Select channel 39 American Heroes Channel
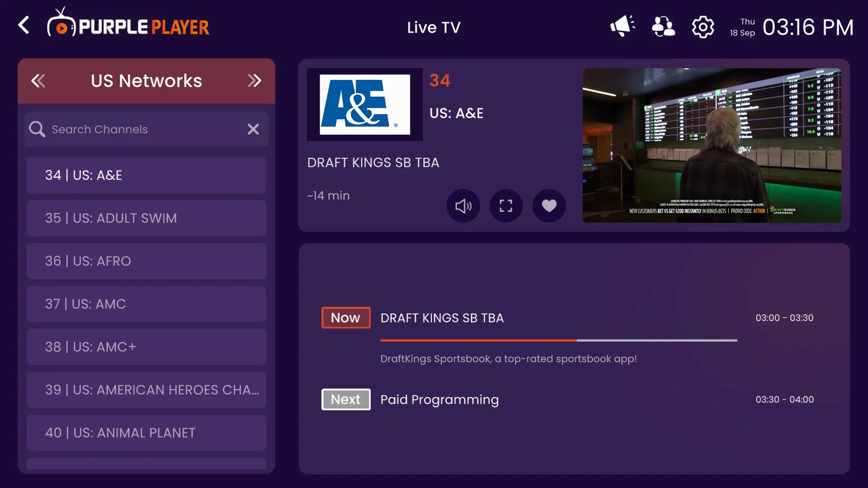The width and height of the screenshot is (868, 488). [146, 390]
